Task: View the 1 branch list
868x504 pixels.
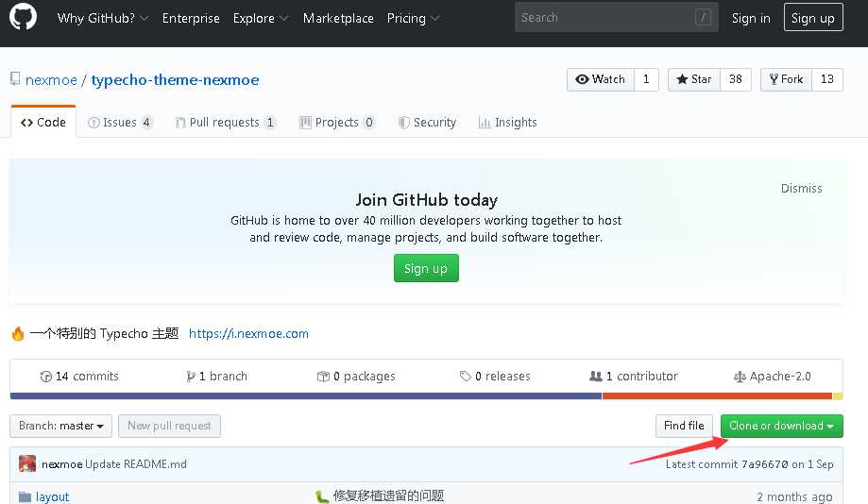Action: 217,377
